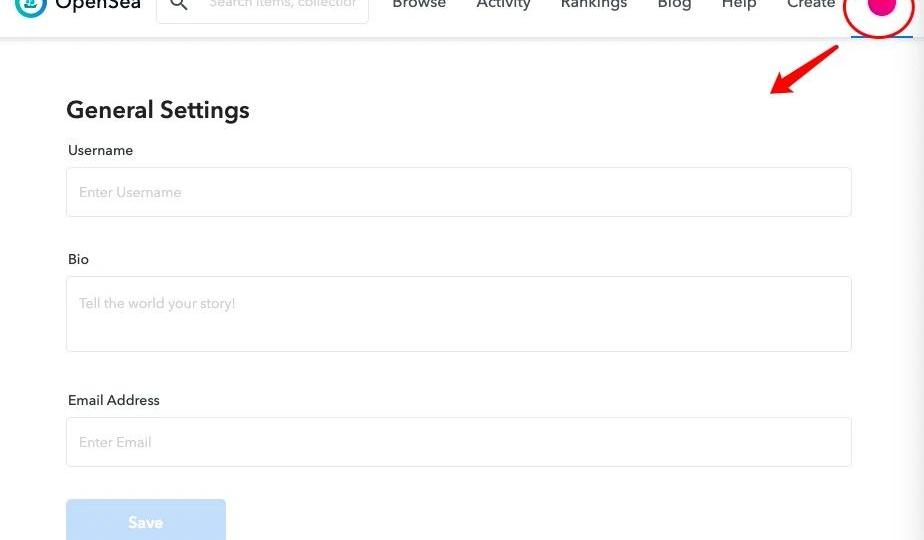
Task: Focus the Enter Email input field
Action: click(x=459, y=442)
